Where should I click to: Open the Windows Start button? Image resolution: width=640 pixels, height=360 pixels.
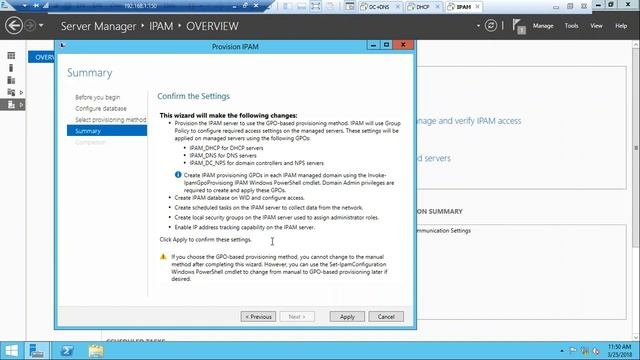(x=11, y=351)
